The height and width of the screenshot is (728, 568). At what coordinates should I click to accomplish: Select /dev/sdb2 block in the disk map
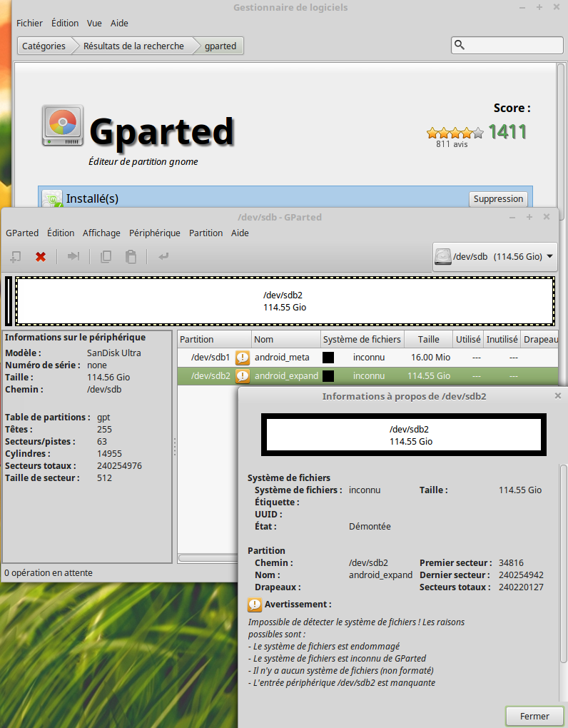tap(285, 301)
